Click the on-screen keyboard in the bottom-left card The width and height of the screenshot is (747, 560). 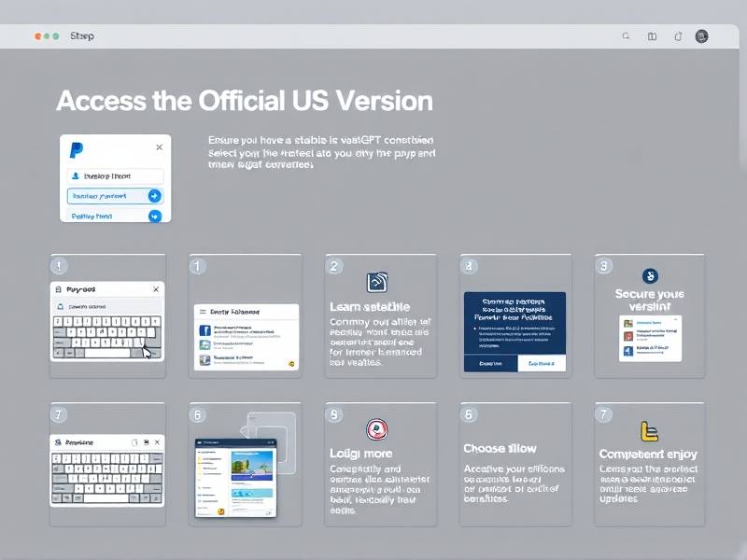tap(106, 478)
